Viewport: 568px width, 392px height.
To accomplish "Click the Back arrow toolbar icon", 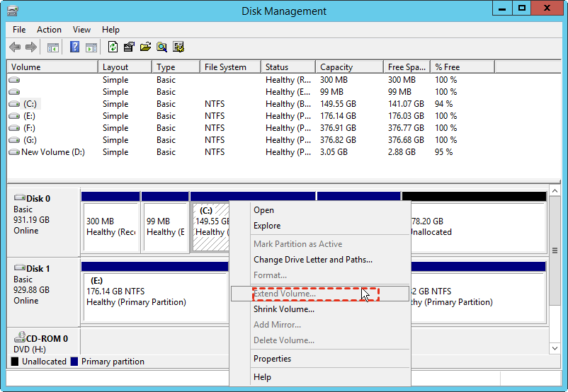I will coord(15,47).
